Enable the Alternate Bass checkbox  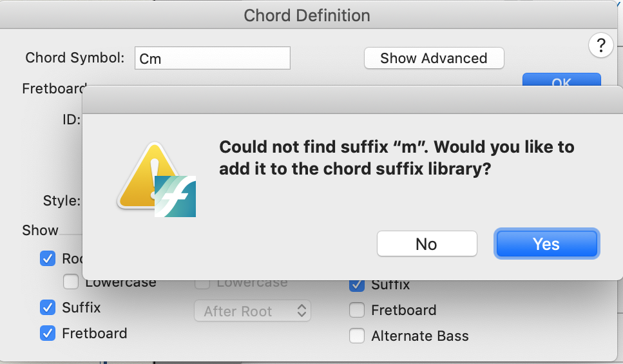click(x=356, y=336)
